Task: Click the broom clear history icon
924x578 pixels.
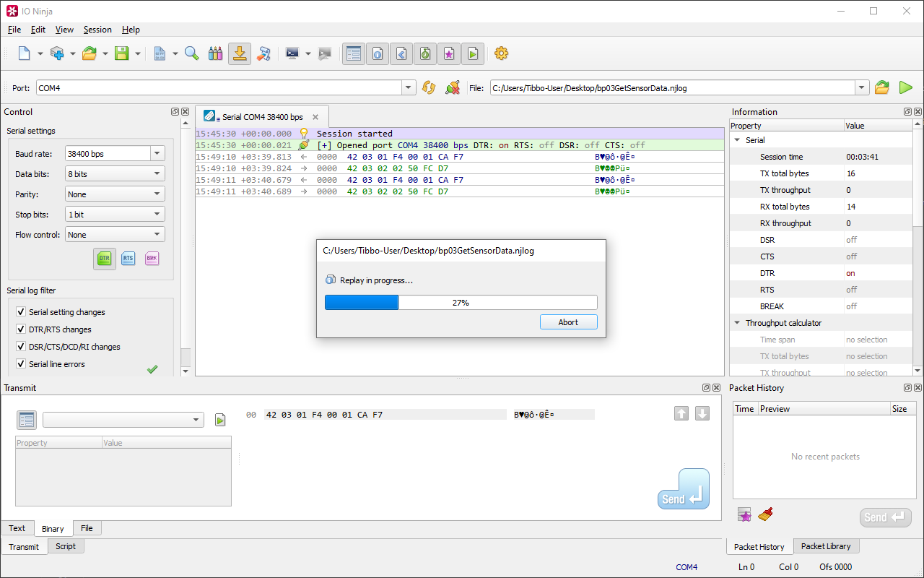Action: pos(766,514)
